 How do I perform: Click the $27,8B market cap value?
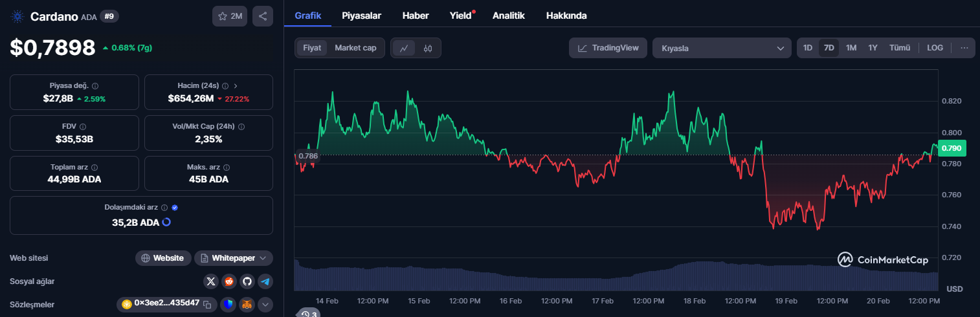[x=58, y=99]
